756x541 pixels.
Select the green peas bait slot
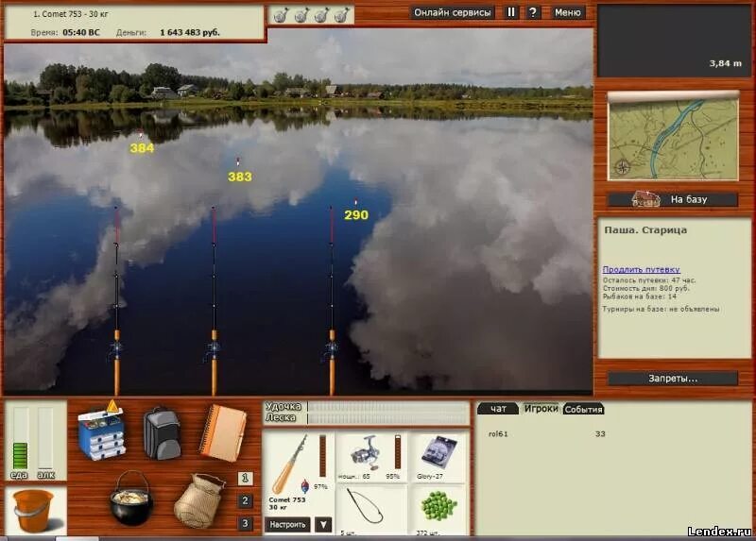pos(438,511)
